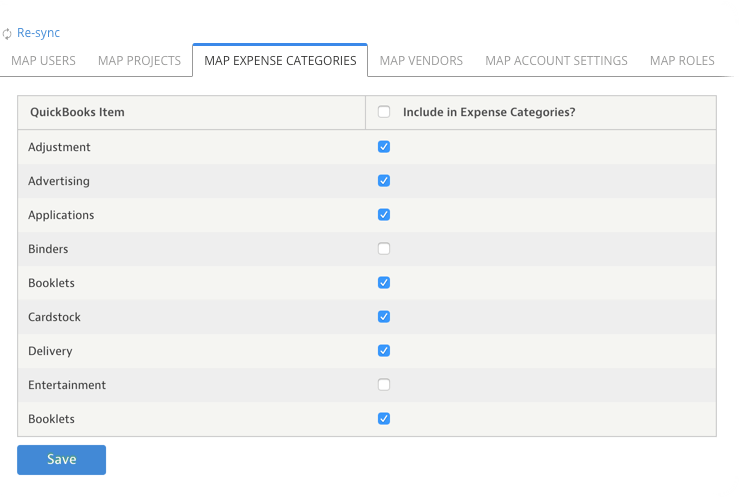
Task: Open the Map Roles tab
Action: tap(682, 60)
